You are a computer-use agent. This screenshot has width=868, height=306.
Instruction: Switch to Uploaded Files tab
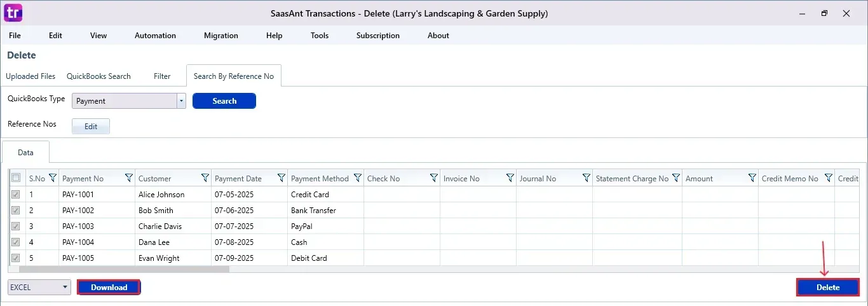31,76
